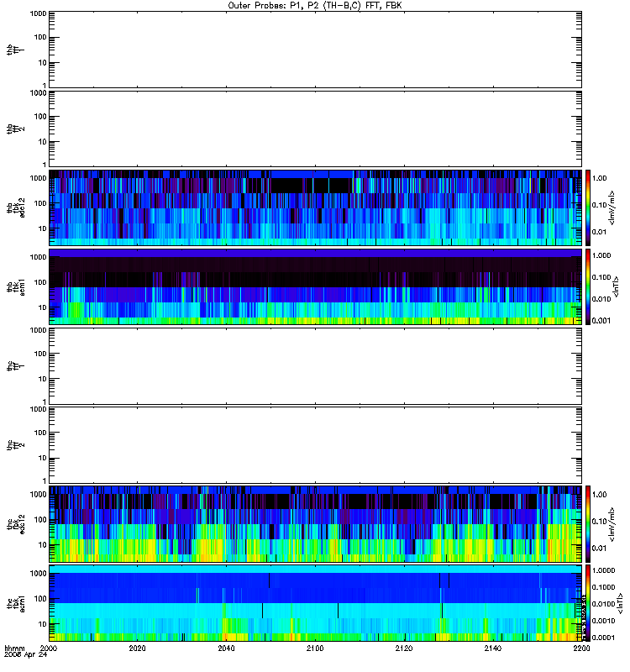Click the 'thc fbk edc12' y-axis title

16,523
